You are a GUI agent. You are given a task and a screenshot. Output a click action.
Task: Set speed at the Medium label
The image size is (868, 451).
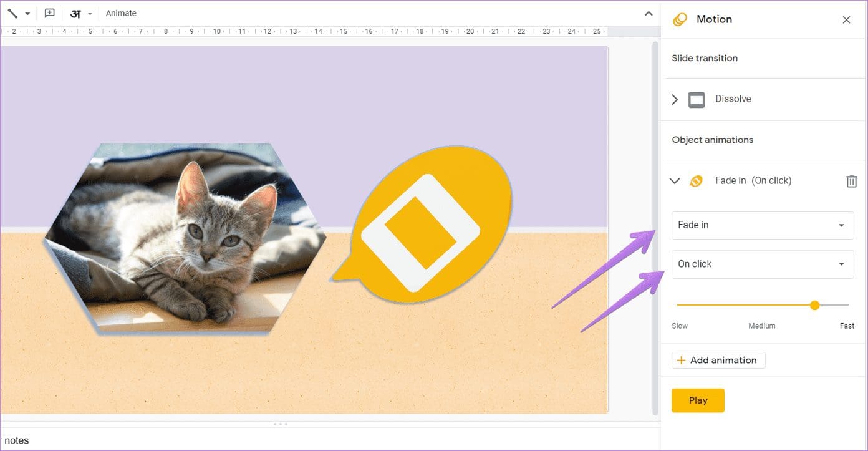(x=762, y=326)
